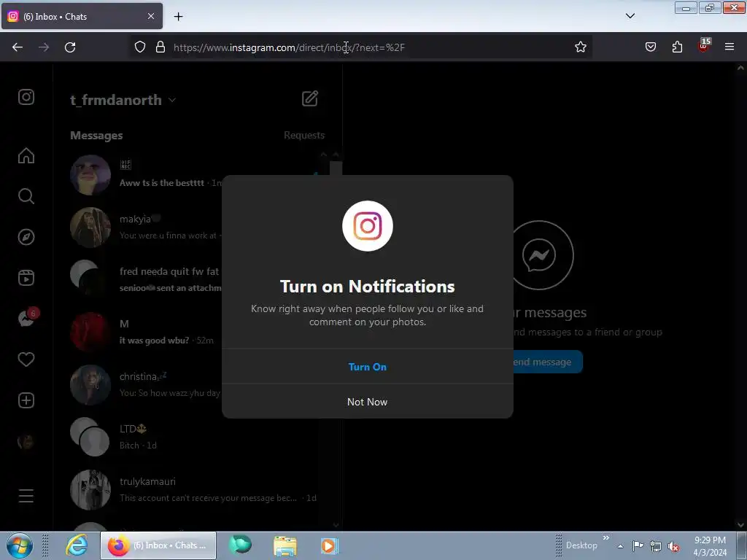Click the uBlock extension icon with badge 15
The image size is (747, 560).
(704, 45)
